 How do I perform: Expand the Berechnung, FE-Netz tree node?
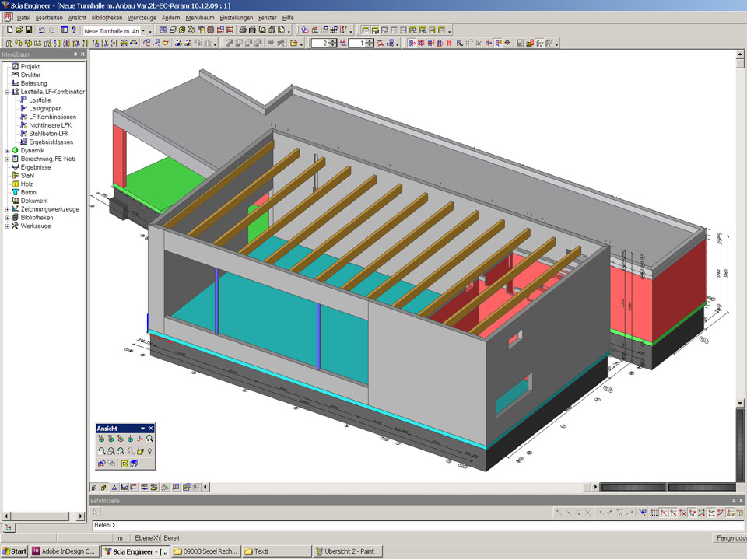tap(7, 159)
